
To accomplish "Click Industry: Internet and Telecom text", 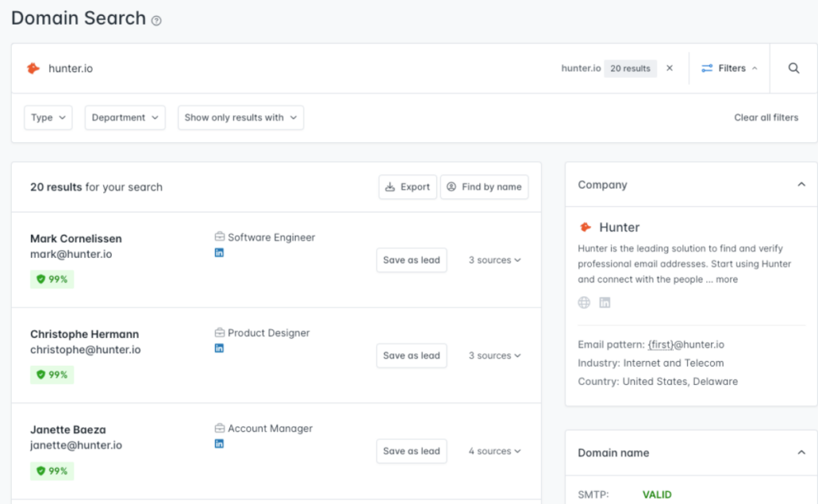I will pos(650,363).
